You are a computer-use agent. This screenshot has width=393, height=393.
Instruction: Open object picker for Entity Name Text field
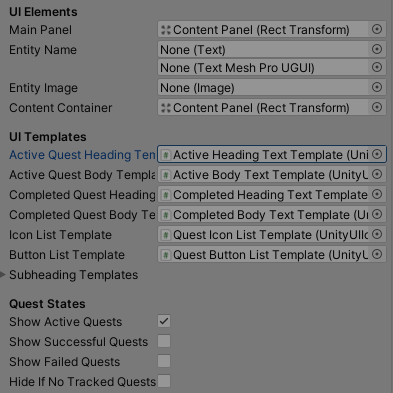pos(377,49)
